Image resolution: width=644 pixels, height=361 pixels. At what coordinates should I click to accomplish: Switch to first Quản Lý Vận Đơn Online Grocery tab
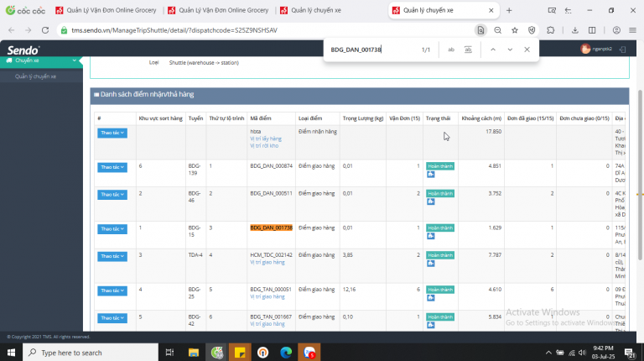point(106,10)
